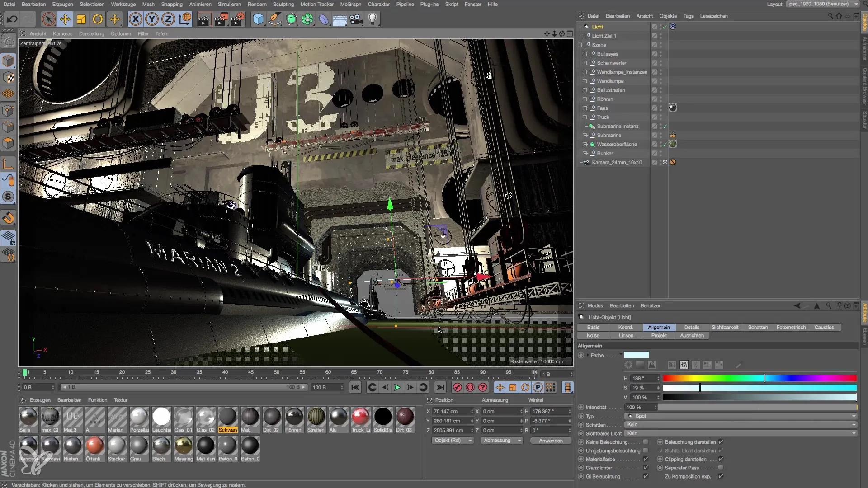Select Kamera_24mm_16x10 object row
The width and height of the screenshot is (868, 488).
coord(617,162)
